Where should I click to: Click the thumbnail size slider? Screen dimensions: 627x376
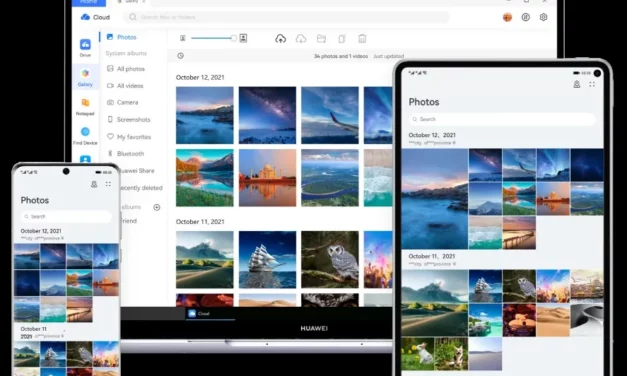tap(213, 38)
